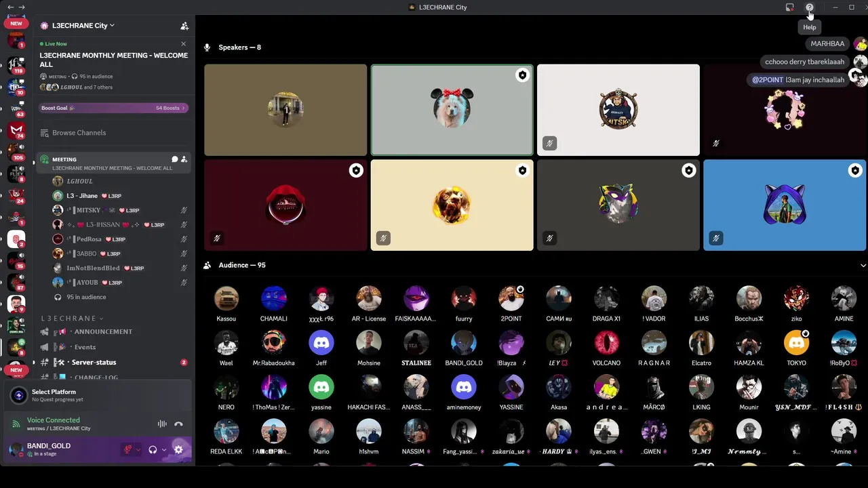Open audience member STALINEE
The width and height of the screenshot is (868, 488).
click(416, 348)
